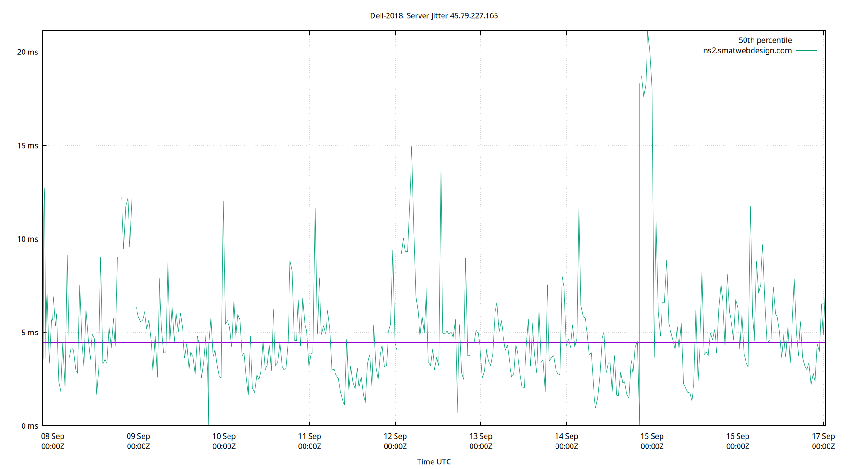
Task: Click the '16 Sep' x-axis date label
Action: pos(738,436)
